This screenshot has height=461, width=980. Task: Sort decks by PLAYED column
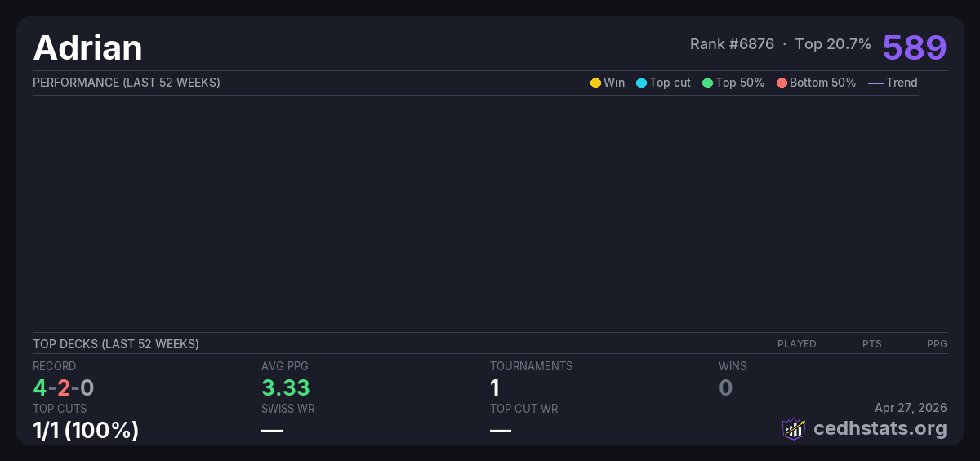[x=796, y=344]
